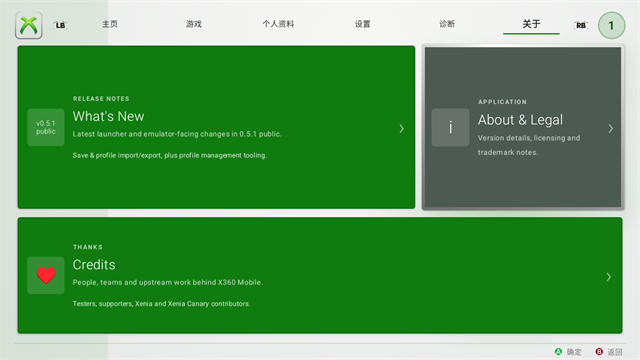Screen dimensions: 640x360
Task: Click the 确定 confirm label
Action: click(574, 352)
